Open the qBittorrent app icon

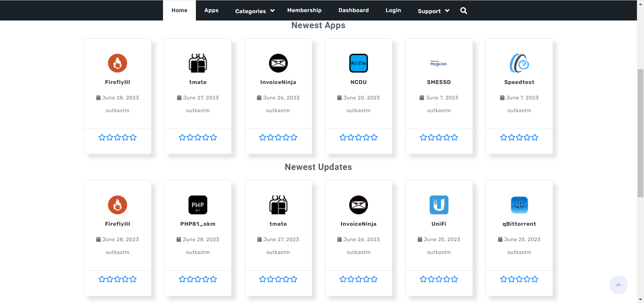pyautogui.click(x=519, y=205)
